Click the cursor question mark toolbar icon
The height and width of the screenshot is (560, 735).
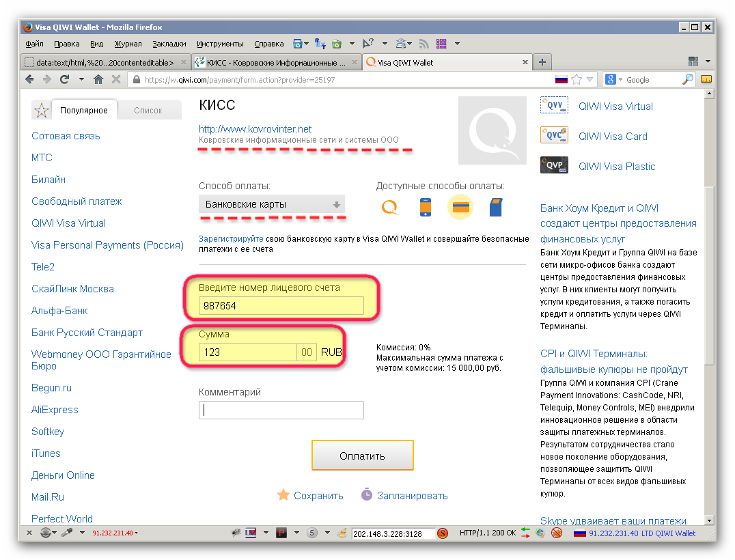click(368, 44)
